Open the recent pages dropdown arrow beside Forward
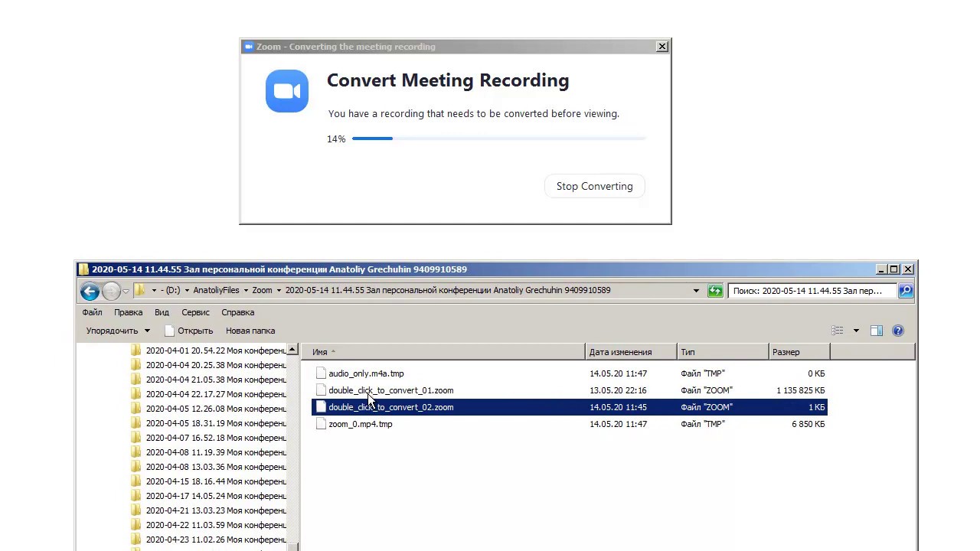Viewport: 980px width, 551px height. (x=126, y=292)
